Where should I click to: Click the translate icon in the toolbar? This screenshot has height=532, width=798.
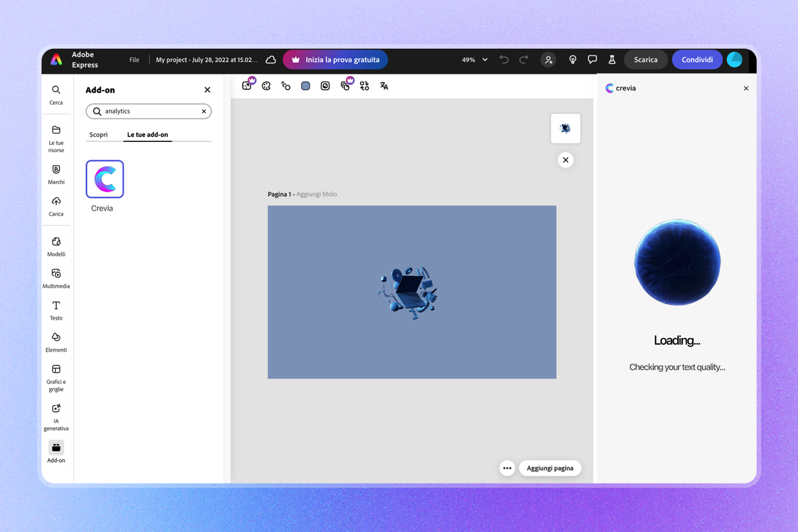pos(384,86)
